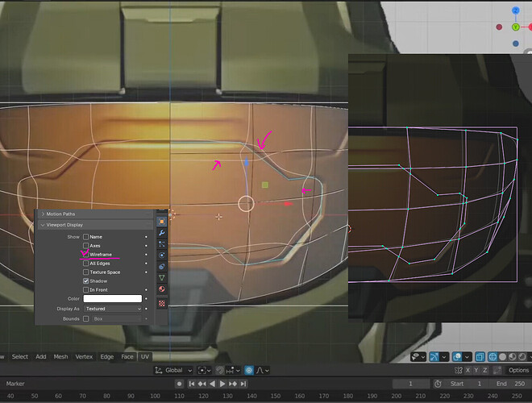Open the Vertex menu
532x403 pixels.
84,356
